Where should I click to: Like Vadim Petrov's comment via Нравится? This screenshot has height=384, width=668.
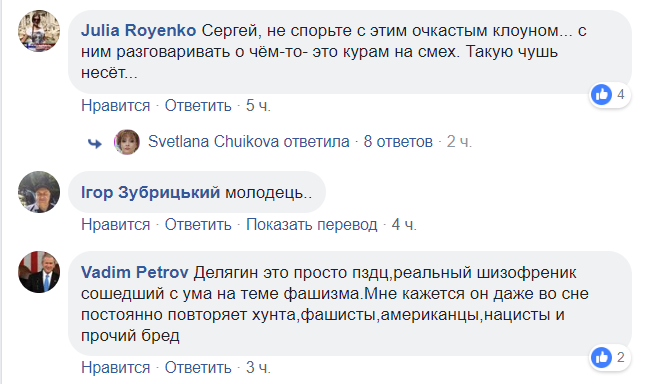pos(115,367)
